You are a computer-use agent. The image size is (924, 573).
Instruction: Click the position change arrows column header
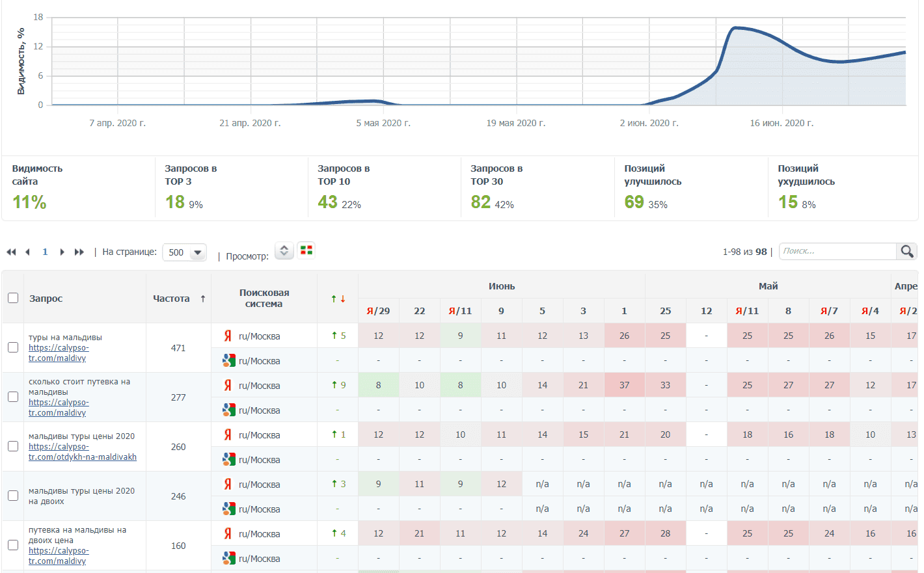[x=338, y=299]
